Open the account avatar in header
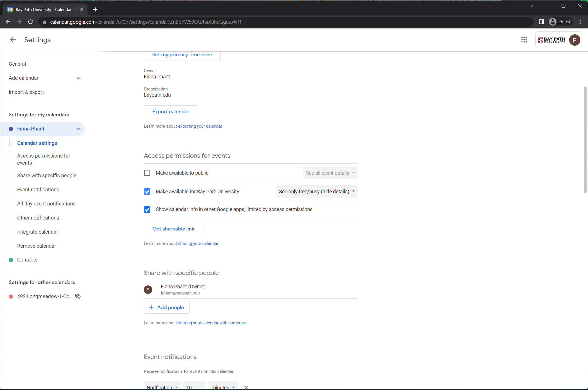 (574, 40)
